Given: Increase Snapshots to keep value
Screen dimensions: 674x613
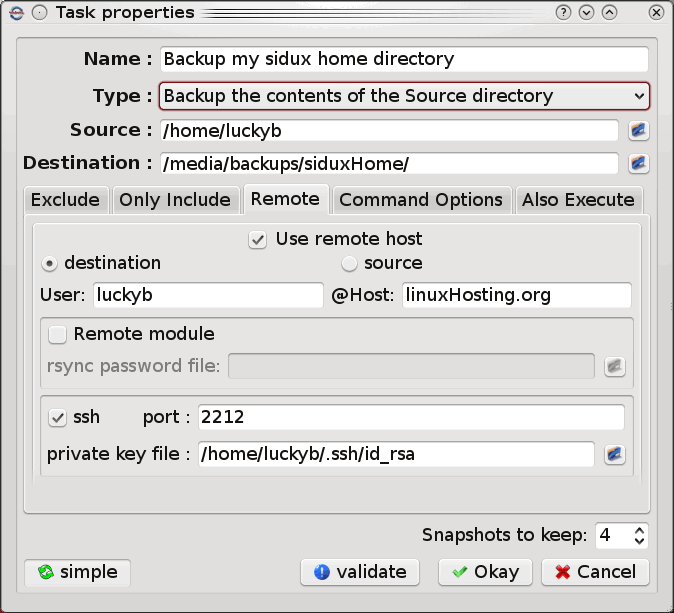Looking at the screenshot, I should [x=640, y=530].
